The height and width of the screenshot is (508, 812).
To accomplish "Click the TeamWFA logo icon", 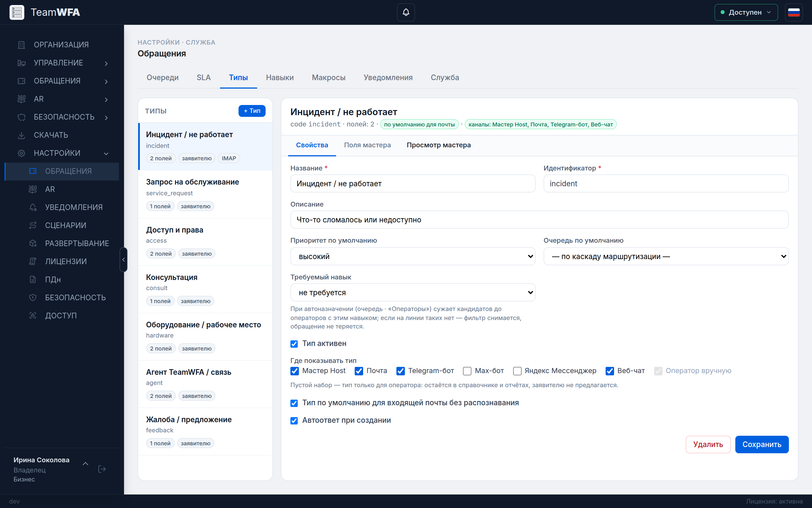I will 17,12.
